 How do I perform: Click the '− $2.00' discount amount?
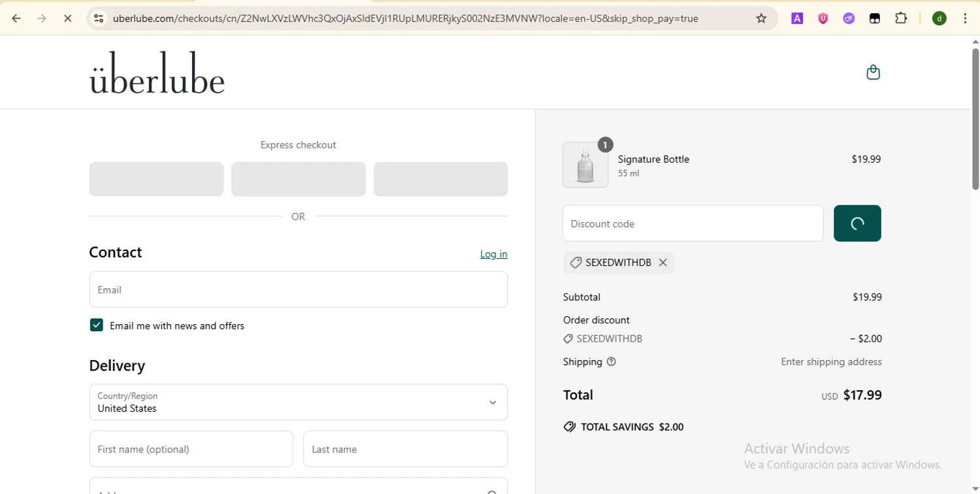866,338
